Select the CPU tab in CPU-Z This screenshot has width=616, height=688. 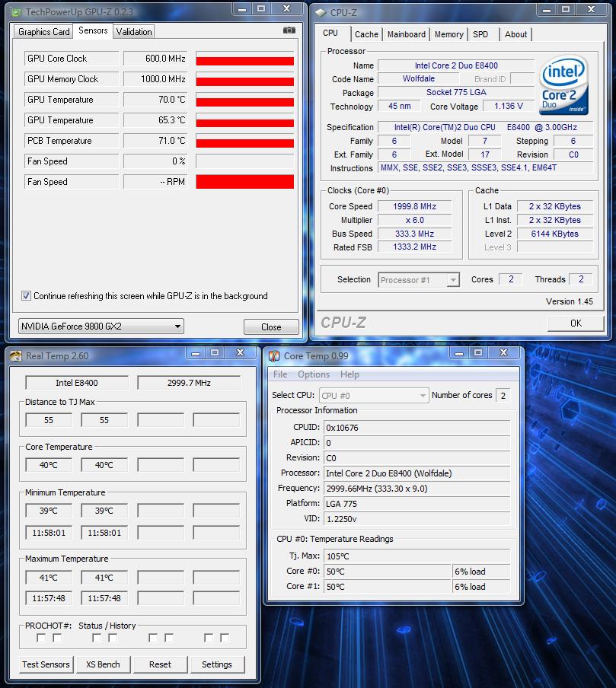click(x=330, y=33)
